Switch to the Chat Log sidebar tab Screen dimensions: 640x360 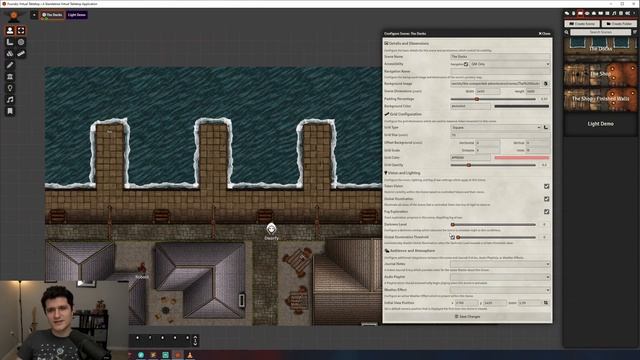[x=567, y=13]
